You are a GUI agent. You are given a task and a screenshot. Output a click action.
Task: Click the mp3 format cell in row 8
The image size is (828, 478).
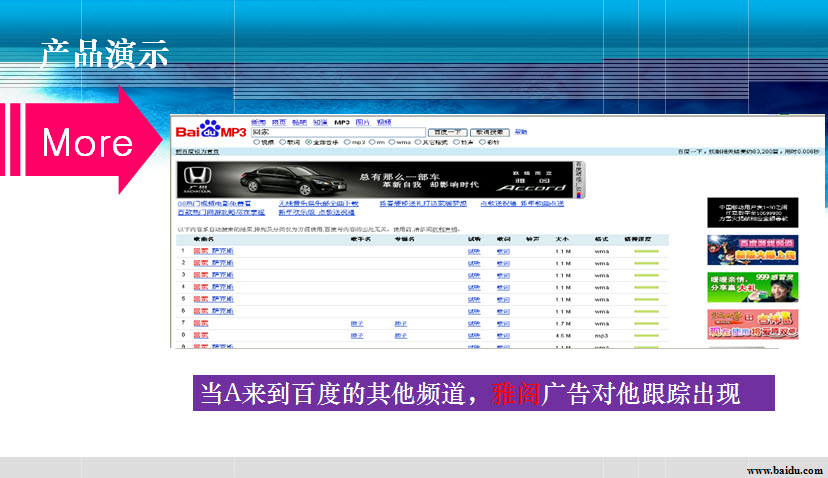(x=601, y=335)
